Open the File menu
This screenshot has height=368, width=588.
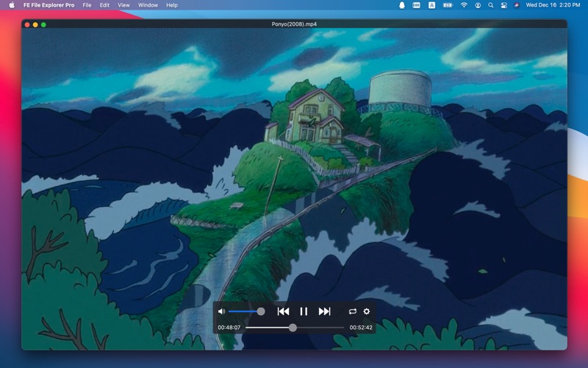pos(87,5)
